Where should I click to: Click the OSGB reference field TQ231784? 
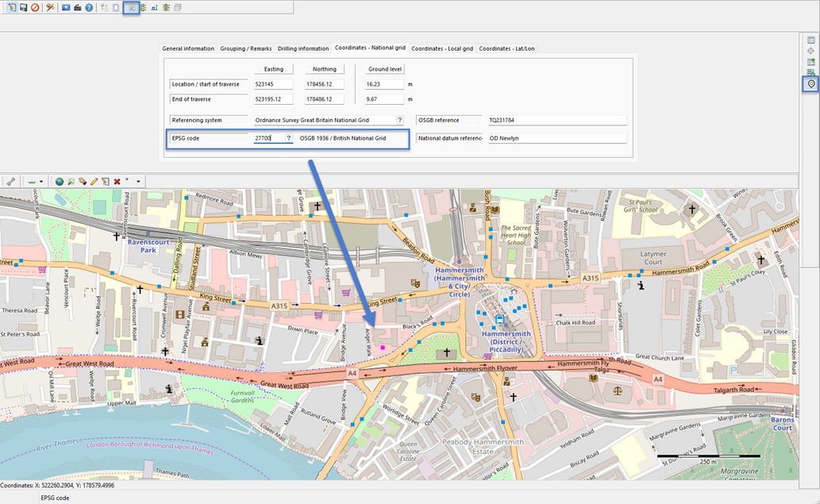(x=556, y=120)
